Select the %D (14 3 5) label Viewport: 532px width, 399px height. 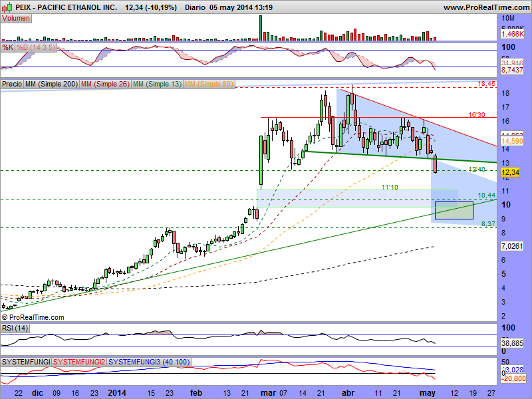pyautogui.click(x=36, y=47)
